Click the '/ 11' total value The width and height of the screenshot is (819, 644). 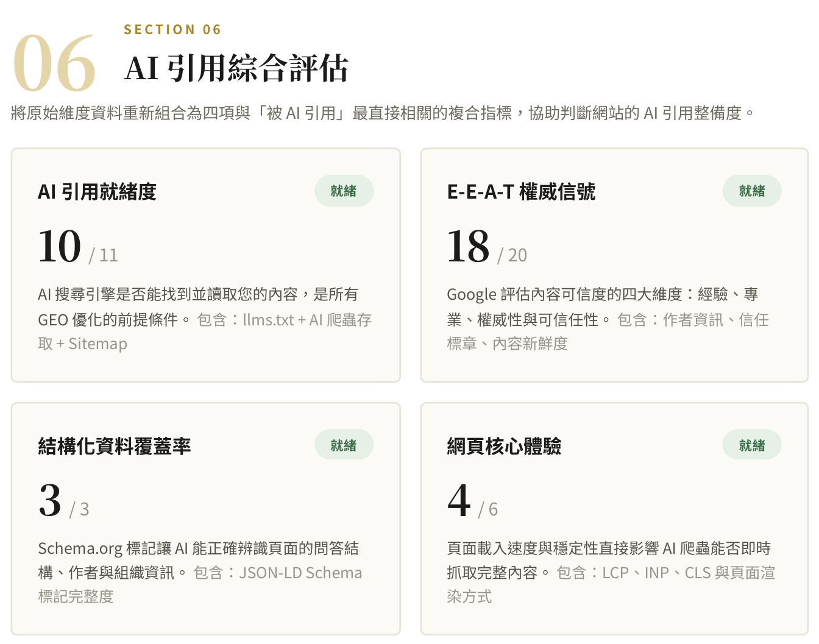[x=104, y=255]
